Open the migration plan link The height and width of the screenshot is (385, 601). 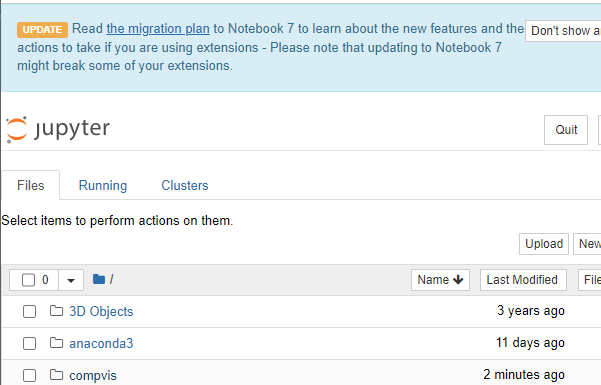click(x=158, y=29)
